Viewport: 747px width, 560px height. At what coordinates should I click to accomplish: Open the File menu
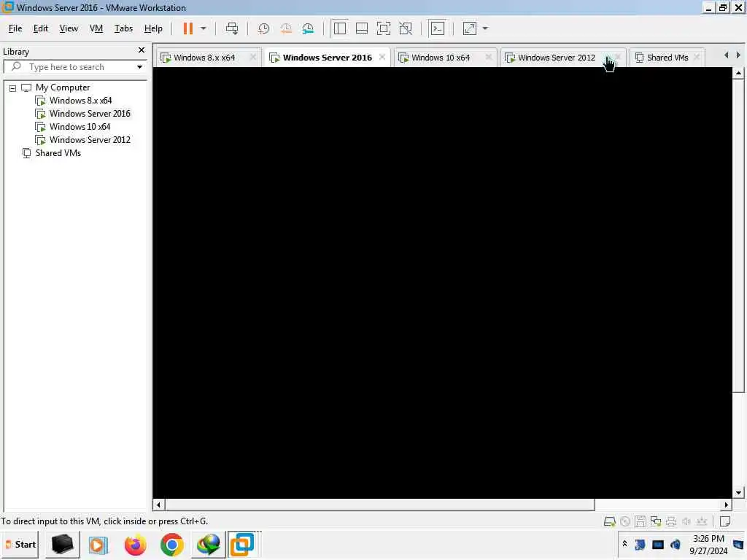tap(15, 28)
